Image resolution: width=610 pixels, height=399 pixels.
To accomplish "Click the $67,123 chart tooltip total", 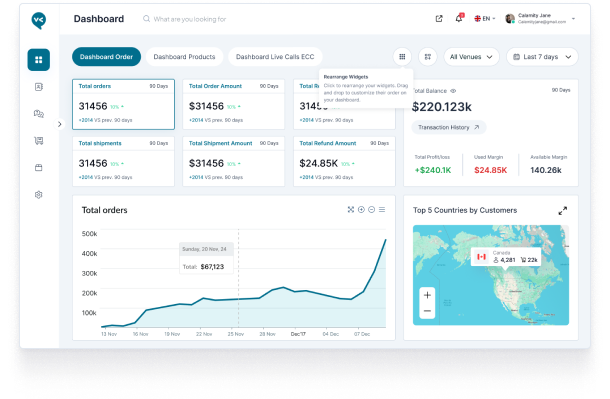I will pos(212,267).
